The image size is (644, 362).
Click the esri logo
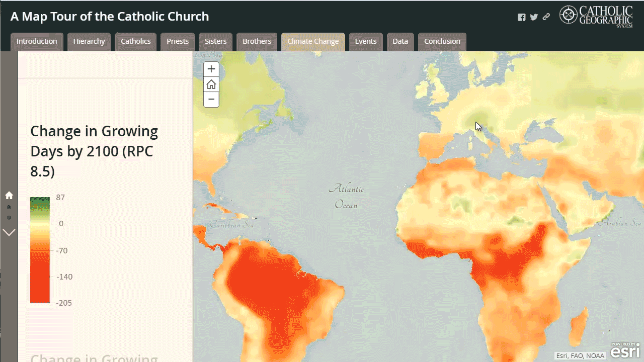[625, 351]
